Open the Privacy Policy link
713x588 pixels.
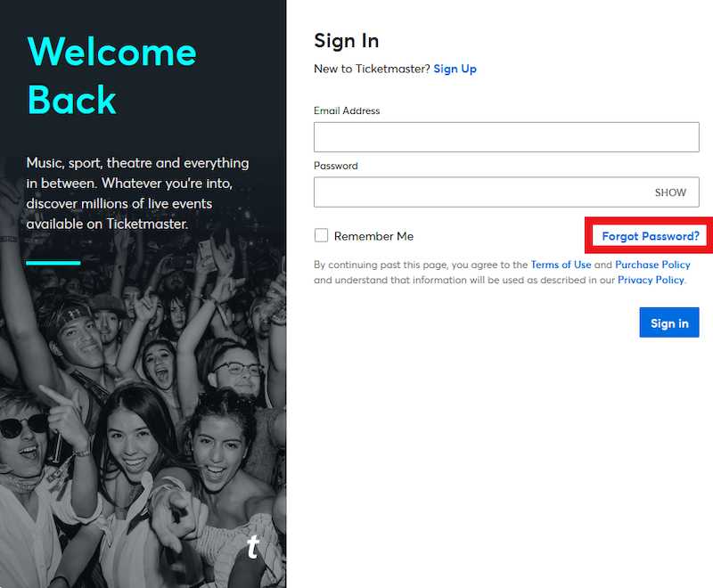[651, 280]
